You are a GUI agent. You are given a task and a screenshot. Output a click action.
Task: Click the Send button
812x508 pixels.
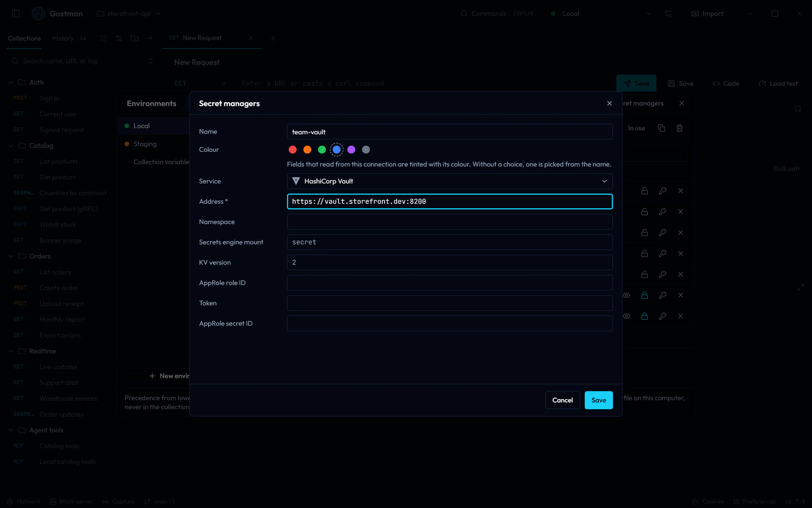click(636, 83)
